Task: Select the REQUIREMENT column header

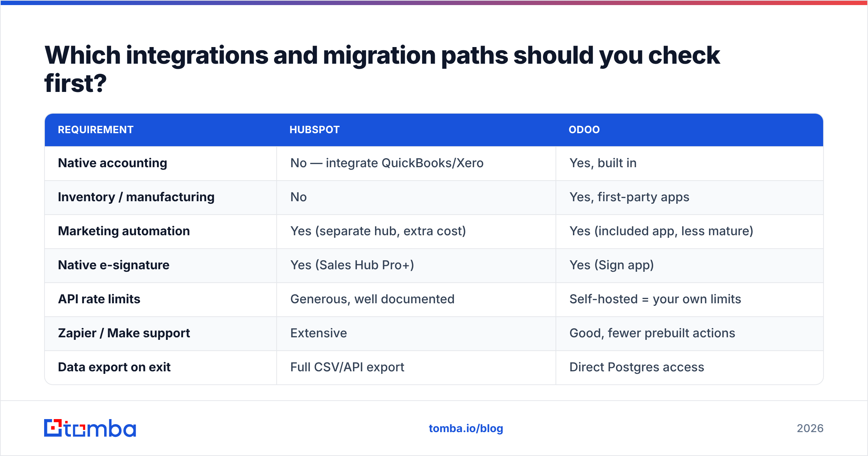Action: click(x=96, y=130)
